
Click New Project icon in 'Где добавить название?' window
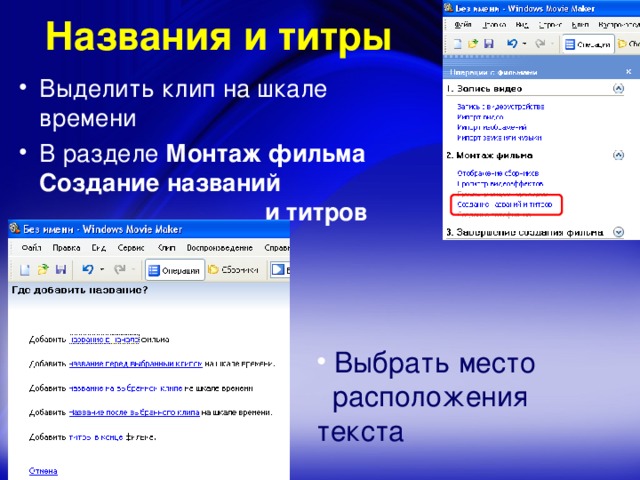(x=25, y=270)
